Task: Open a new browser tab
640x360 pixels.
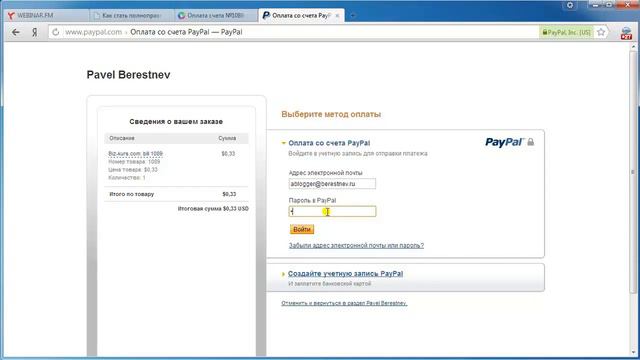Action: (353, 16)
